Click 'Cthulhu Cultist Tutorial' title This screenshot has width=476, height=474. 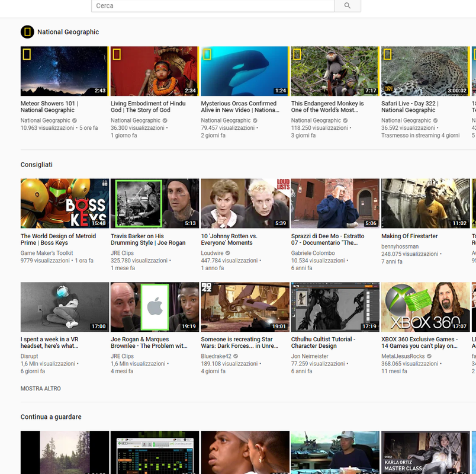tap(323, 342)
